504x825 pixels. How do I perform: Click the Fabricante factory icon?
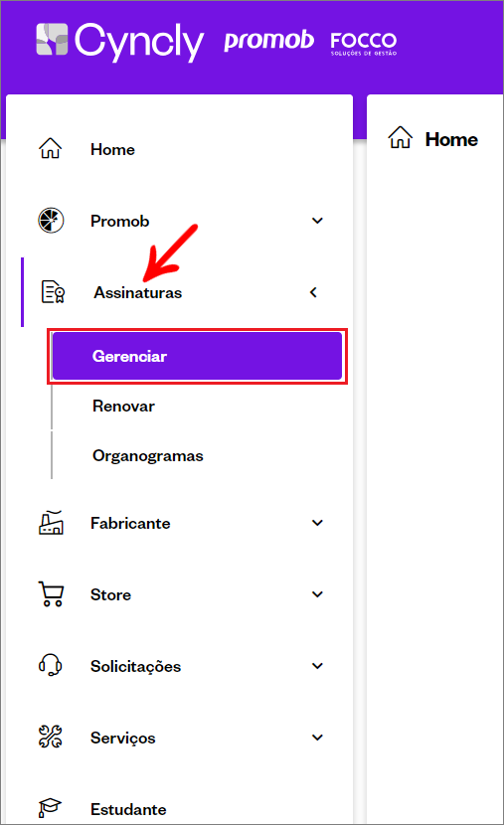[51, 523]
